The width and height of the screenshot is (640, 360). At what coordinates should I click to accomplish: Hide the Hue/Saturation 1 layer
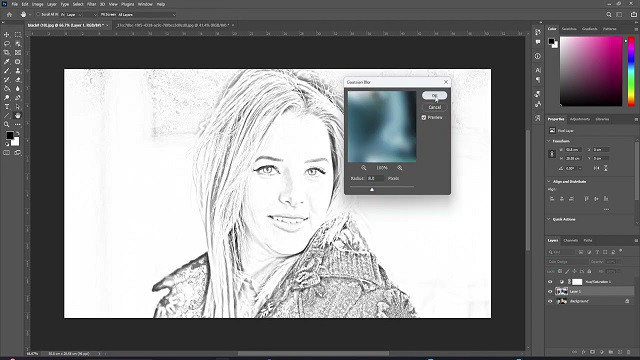(550, 282)
